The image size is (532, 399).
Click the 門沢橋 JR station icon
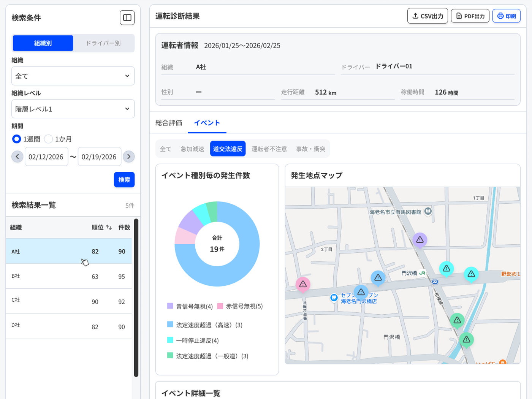coord(422,273)
